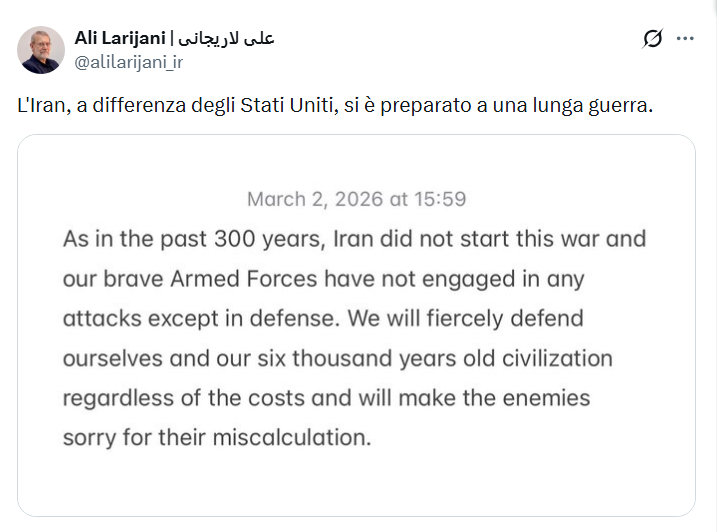Open the @alilarijani_ir handle link
The image size is (717, 532).
[x=128, y=61]
